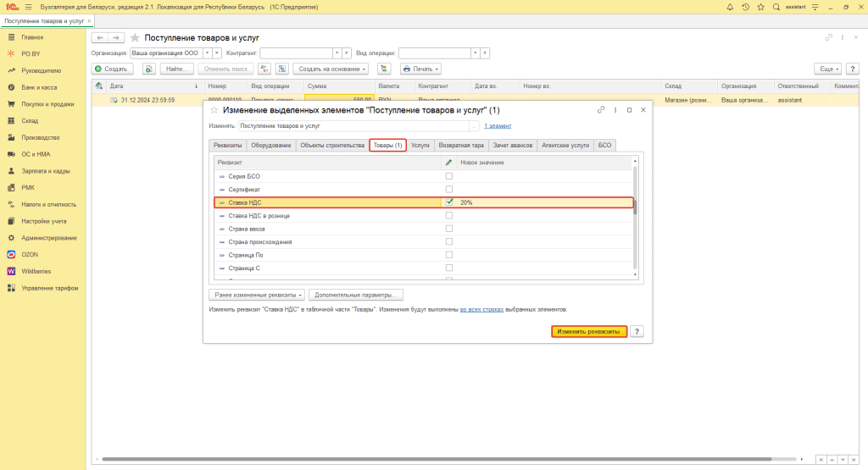
Task: Switch to the Услуги tab
Action: pos(420,146)
